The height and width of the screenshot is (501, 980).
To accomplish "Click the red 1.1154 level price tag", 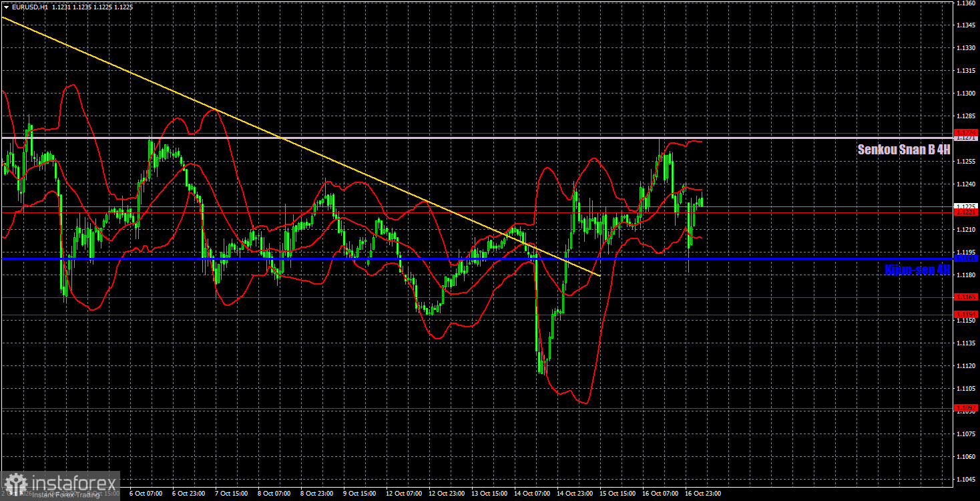I will (966, 315).
